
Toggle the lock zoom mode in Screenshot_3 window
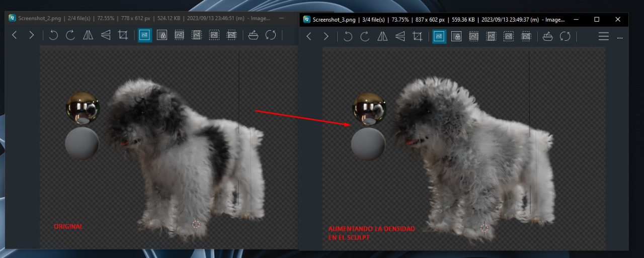(x=456, y=36)
